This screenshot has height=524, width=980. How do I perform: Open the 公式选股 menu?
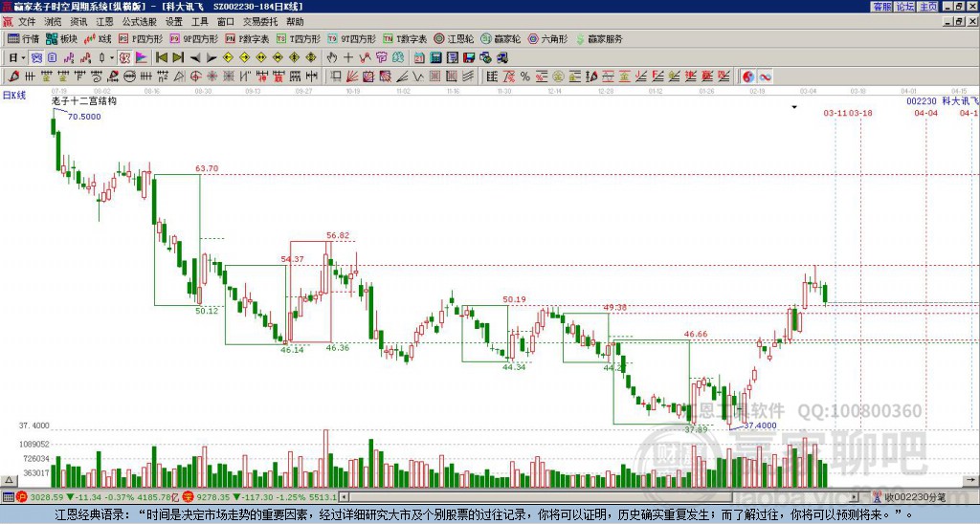[x=140, y=22]
